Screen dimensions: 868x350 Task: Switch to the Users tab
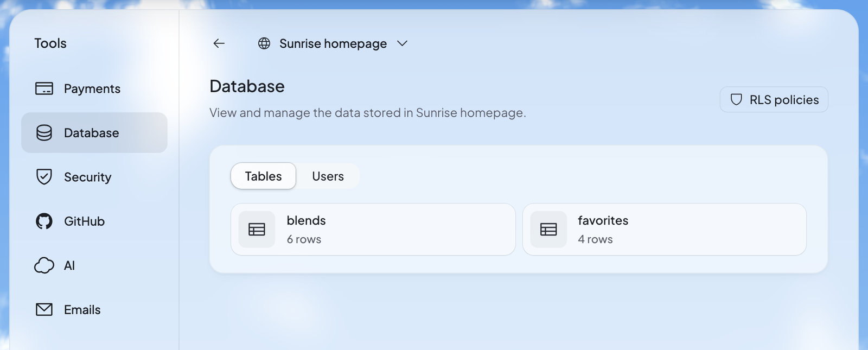pos(328,176)
